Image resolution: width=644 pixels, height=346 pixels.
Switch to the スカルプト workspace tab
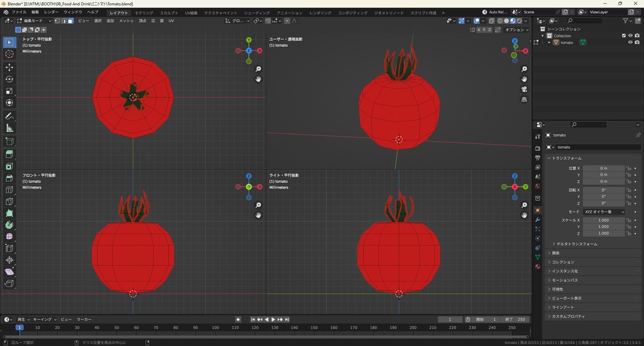click(x=169, y=13)
